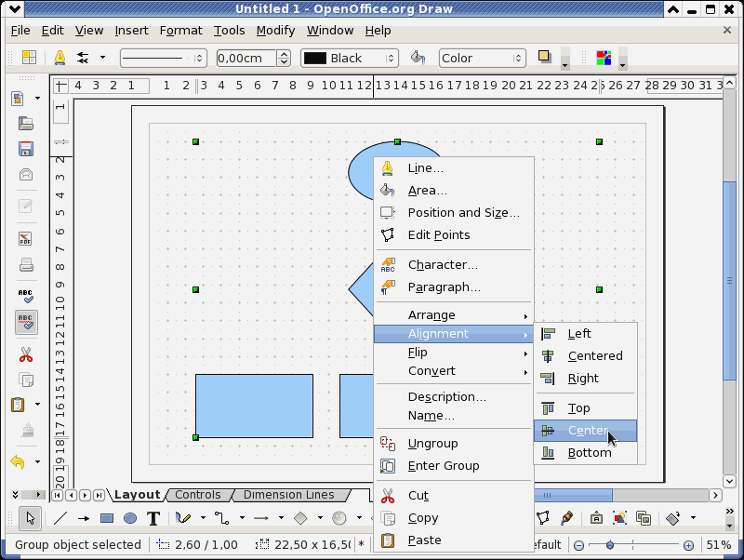Click the Print icon in sidebar

(x=26, y=264)
